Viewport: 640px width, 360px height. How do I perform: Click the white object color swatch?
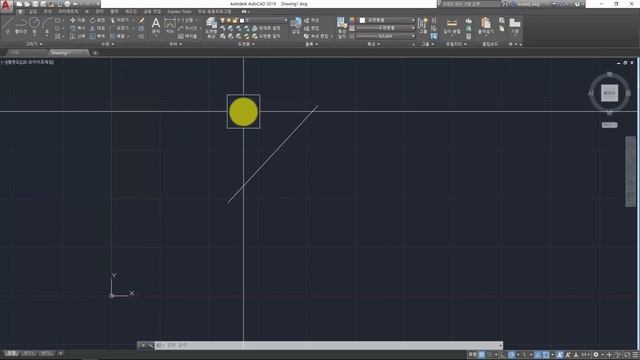pos(362,20)
